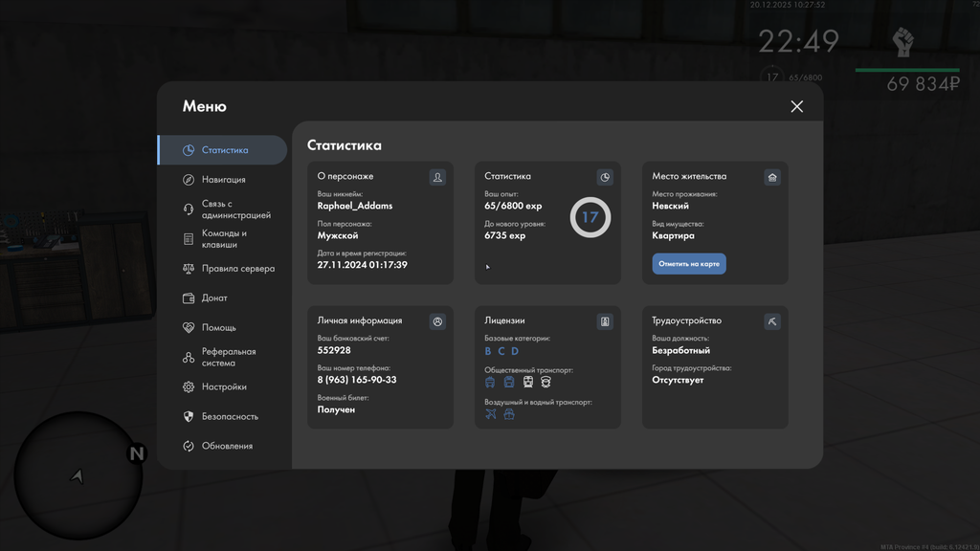980x551 pixels.
Task: Click the 65/6800 exp value in Статистика card
Action: coord(513,206)
